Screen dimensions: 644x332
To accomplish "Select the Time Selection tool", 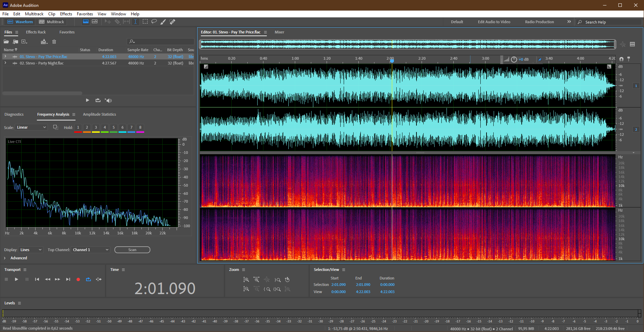I will click(136, 21).
